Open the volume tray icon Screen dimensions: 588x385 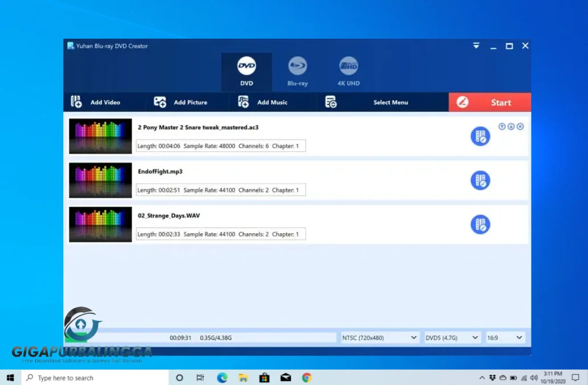tap(534, 378)
